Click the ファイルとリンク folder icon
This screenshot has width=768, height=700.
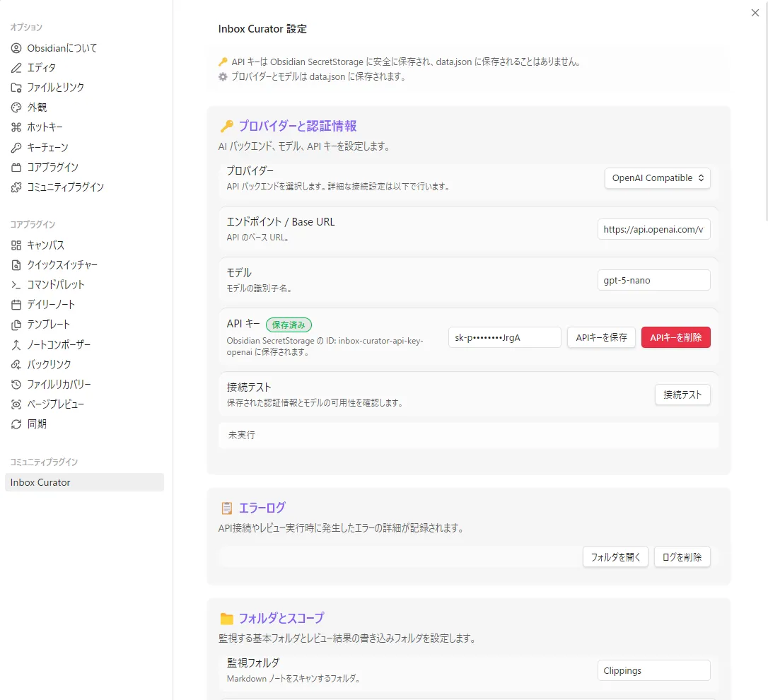click(x=16, y=88)
